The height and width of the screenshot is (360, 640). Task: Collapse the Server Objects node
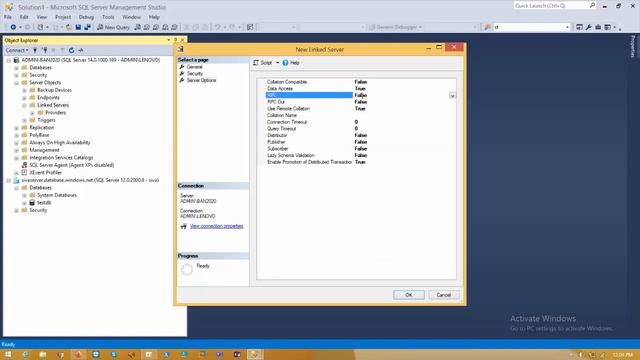(x=16, y=83)
